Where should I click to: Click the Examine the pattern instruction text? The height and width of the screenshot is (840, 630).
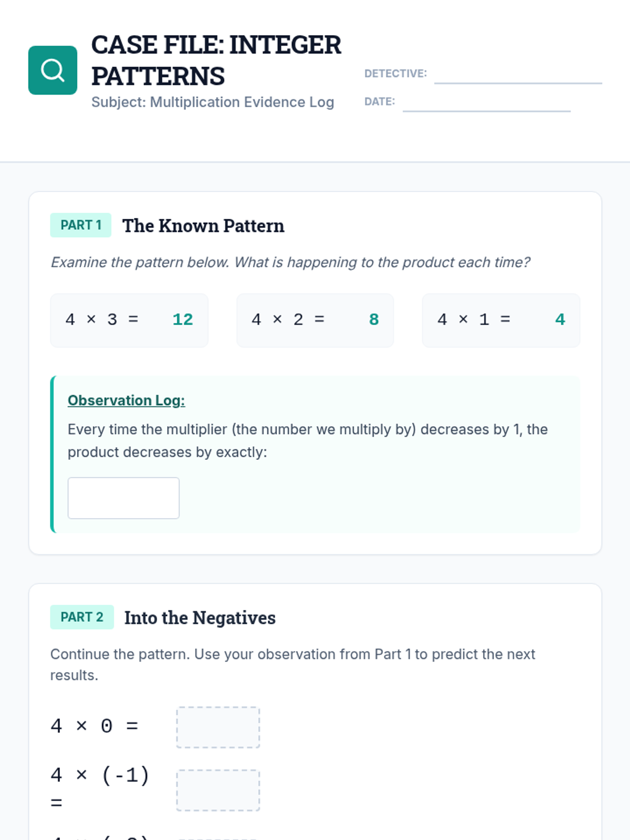coord(290,262)
